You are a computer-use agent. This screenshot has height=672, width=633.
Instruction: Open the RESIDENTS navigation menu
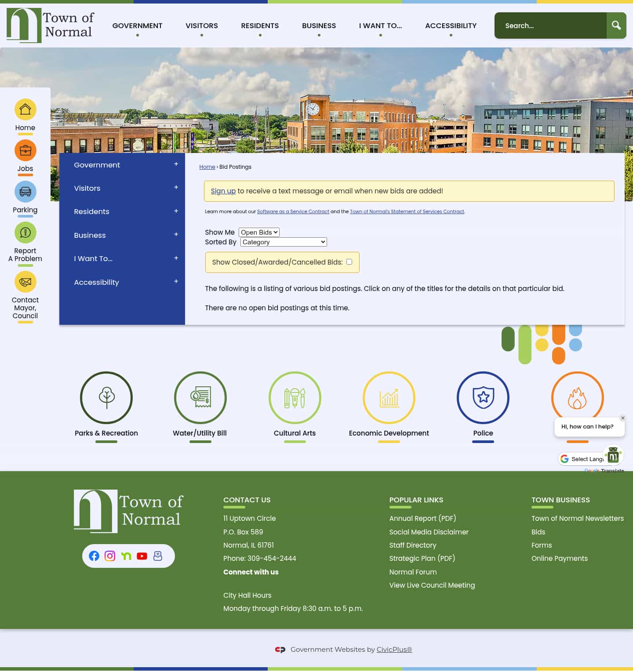click(x=260, y=25)
